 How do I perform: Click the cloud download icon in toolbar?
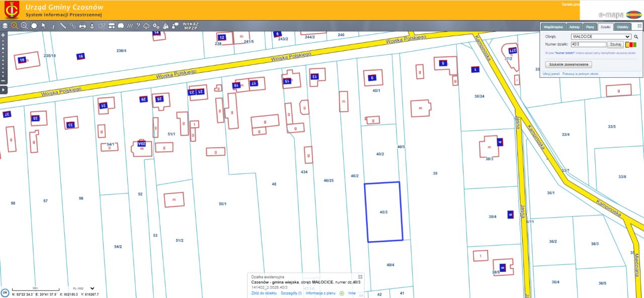point(146,26)
